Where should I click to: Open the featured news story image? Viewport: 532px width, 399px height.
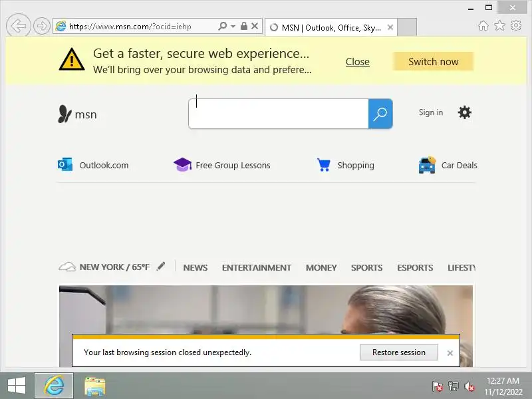(265, 309)
